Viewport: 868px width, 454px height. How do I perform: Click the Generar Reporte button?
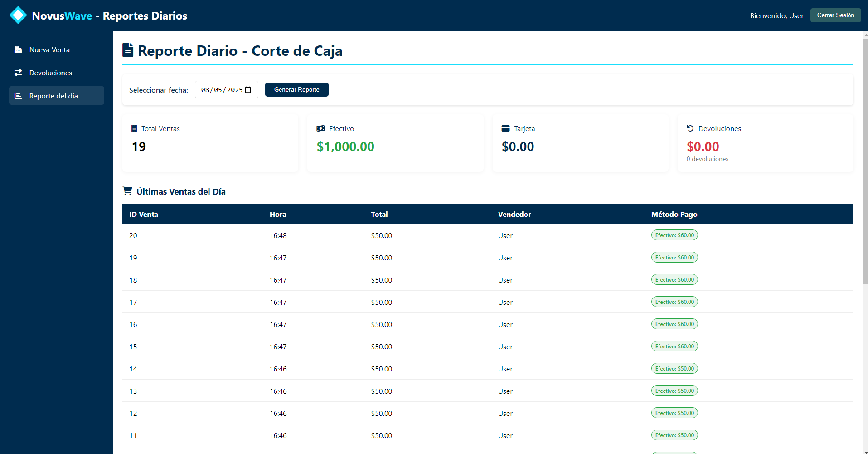(x=296, y=89)
